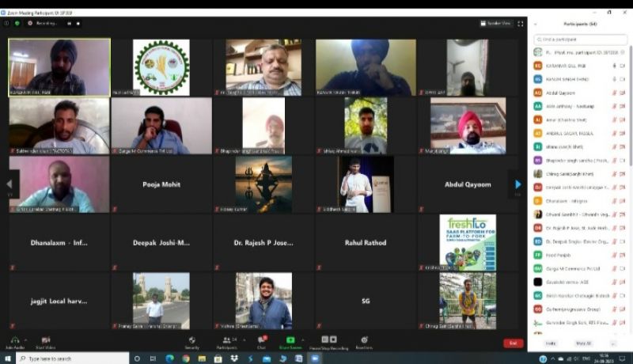Select Food Panjab in participants list
The width and height of the screenshot is (633, 364).
[x=580, y=255]
